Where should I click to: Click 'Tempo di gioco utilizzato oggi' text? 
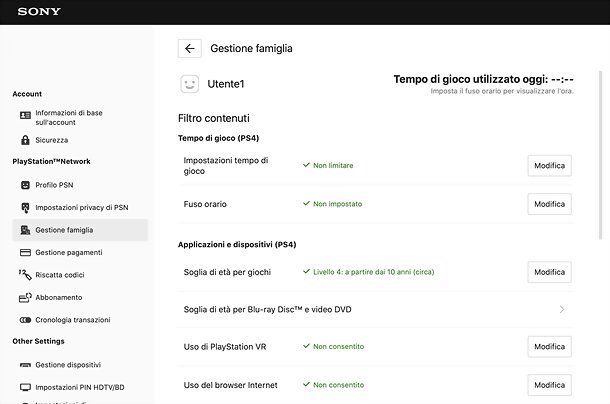coord(484,79)
